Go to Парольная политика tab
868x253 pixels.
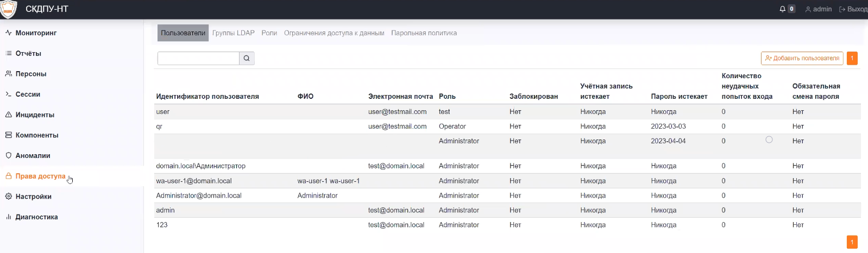click(424, 33)
